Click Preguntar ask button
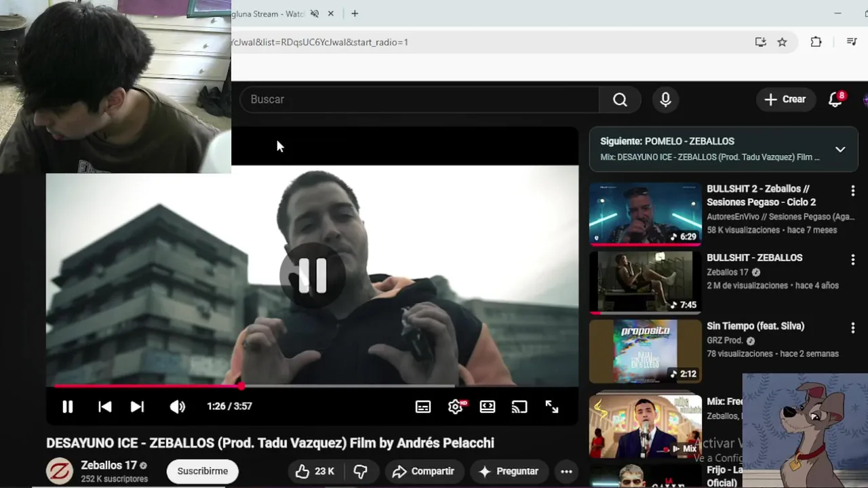868x488 pixels. [x=508, y=471]
